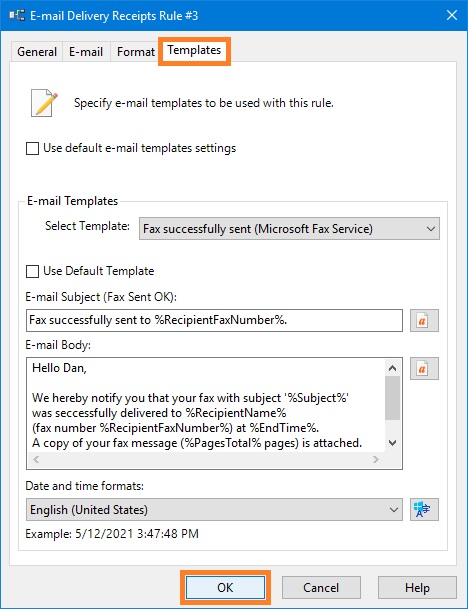Open the Date and time formats dropdown
The width and height of the screenshot is (468, 609).
[x=214, y=510]
